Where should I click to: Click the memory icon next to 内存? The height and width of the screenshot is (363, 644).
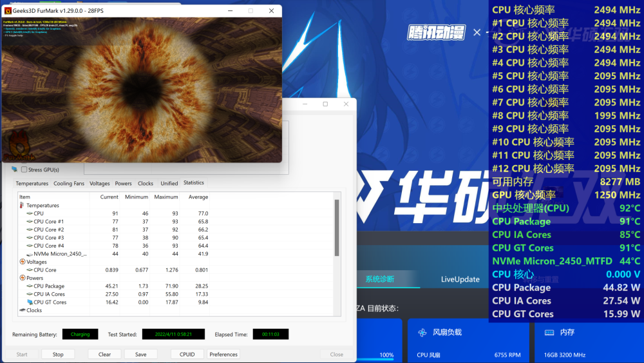click(x=549, y=332)
